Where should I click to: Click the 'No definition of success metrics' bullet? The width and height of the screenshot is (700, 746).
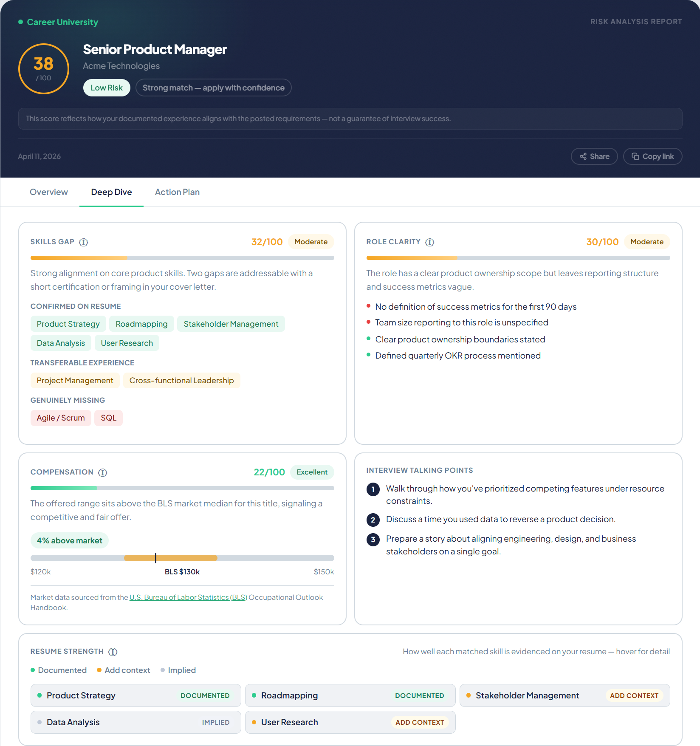[471, 307]
